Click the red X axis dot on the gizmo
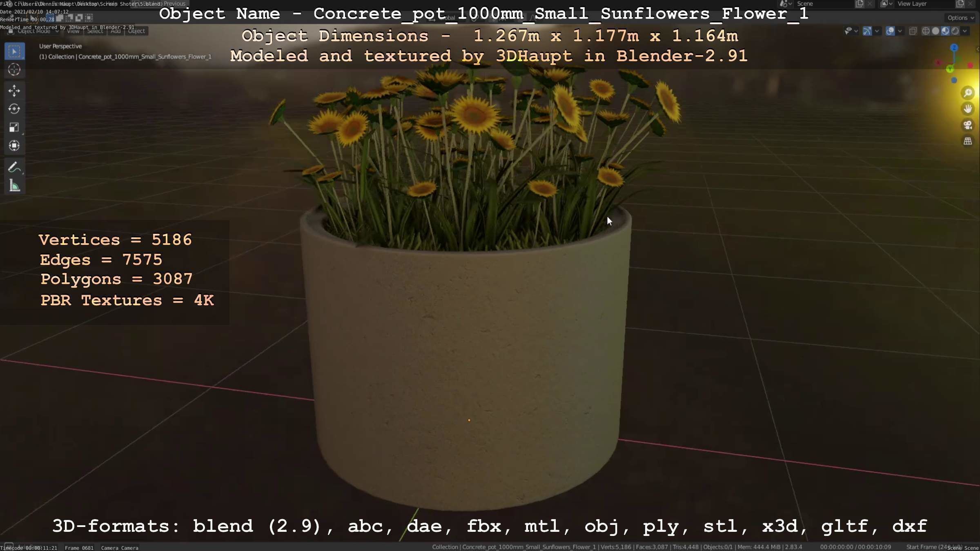 [x=971, y=65]
